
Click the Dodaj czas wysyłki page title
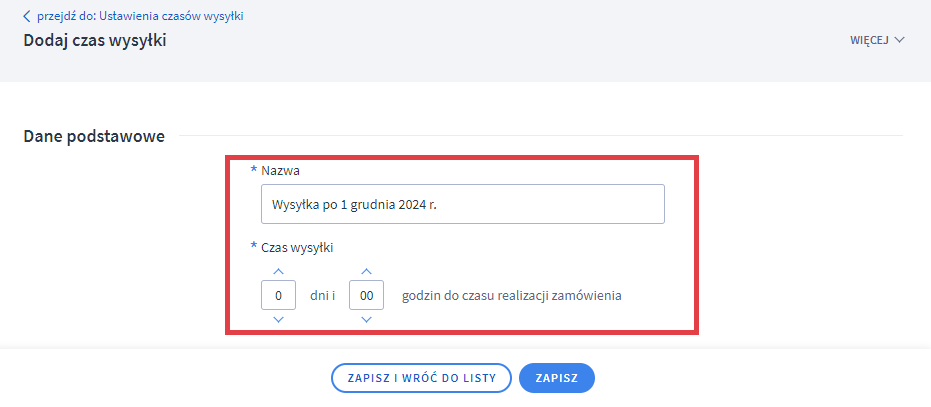[95, 41]
